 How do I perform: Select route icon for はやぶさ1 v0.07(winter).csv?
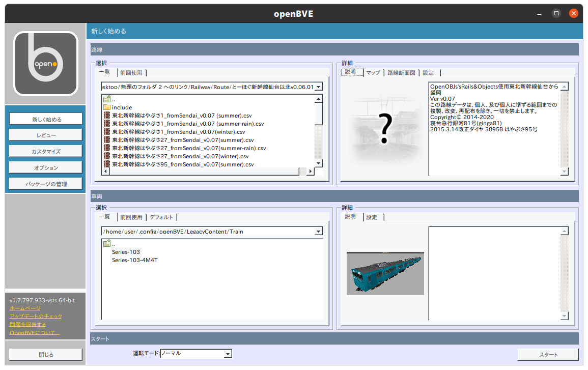107,132
